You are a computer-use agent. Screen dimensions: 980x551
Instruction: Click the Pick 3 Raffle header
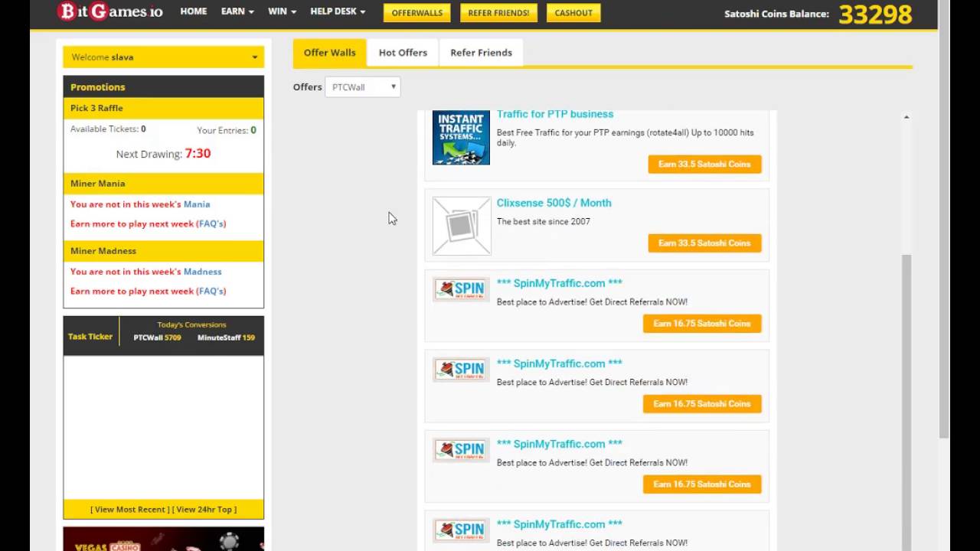(164, 108)
